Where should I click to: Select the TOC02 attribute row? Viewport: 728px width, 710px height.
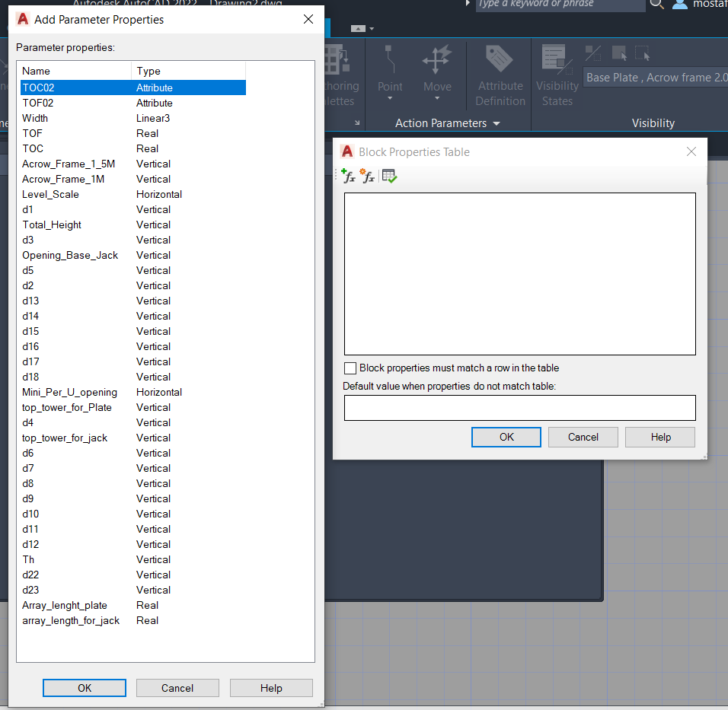[x=91, y=88]
